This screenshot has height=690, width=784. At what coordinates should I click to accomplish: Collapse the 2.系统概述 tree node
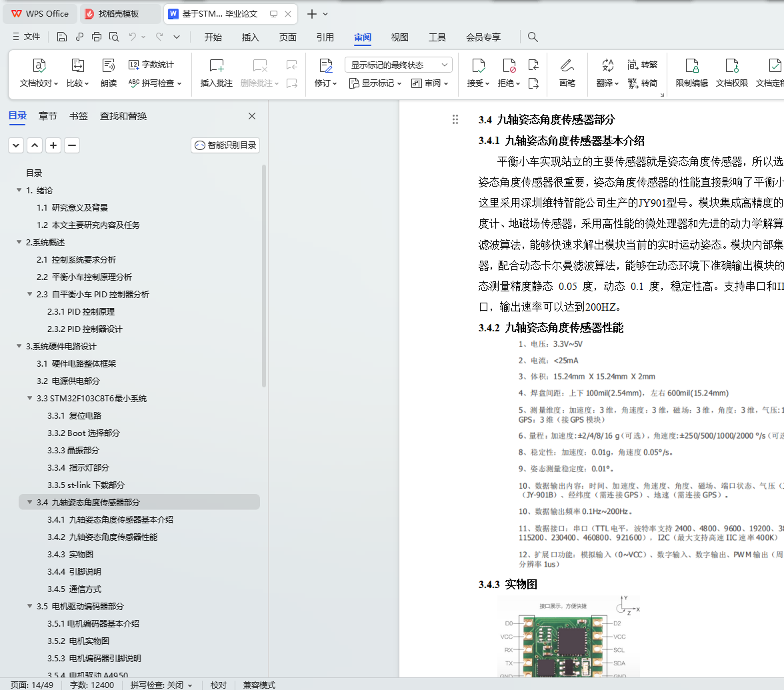[x=19, y=242]
